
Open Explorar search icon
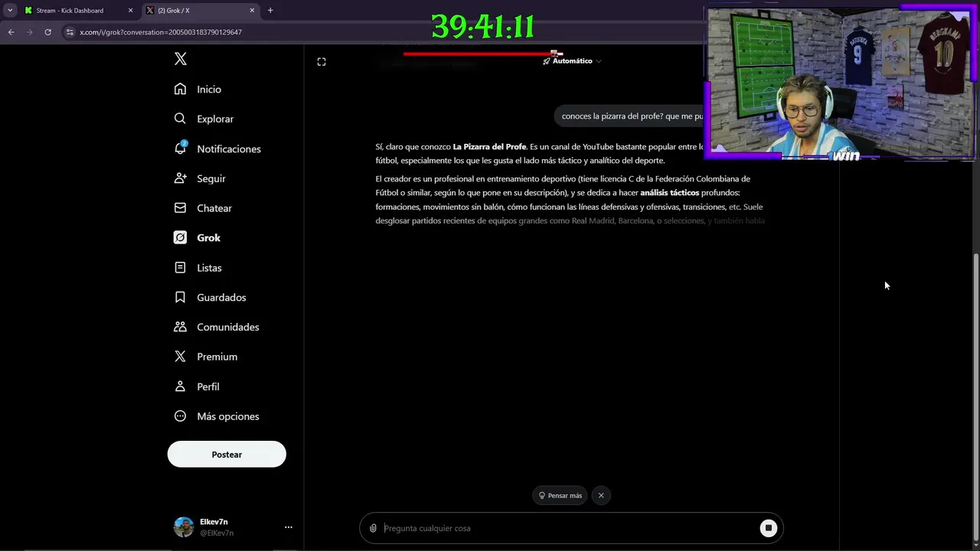(x=180, y=119)
